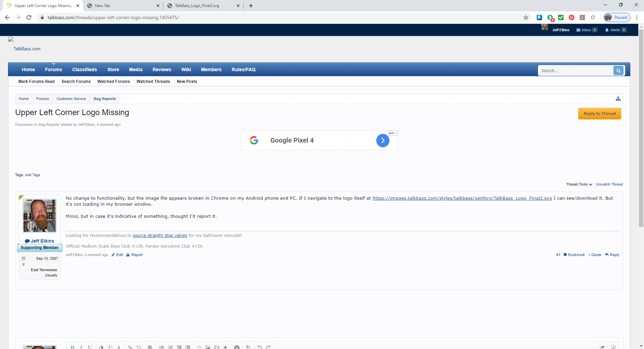Click the Unwatch Thread link
Image resolution: width=644 pixels, height=349 pixels.
(x=609, y=184)
